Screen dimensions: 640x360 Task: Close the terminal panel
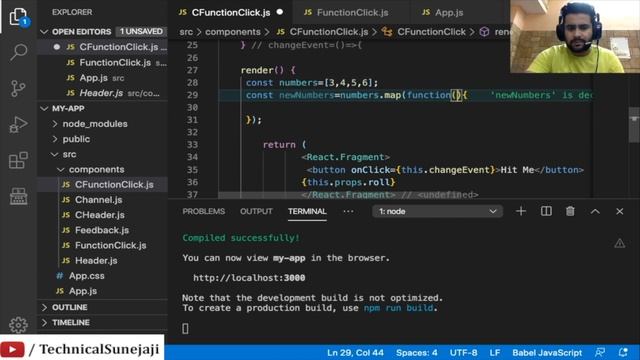tap(620, 211)
